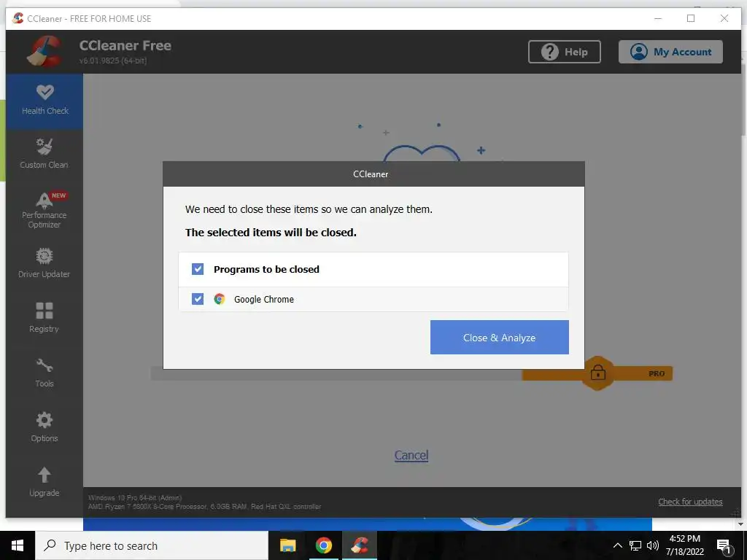Open CCleaner Options
Screen dimensions: 747x560
[44, 427]
